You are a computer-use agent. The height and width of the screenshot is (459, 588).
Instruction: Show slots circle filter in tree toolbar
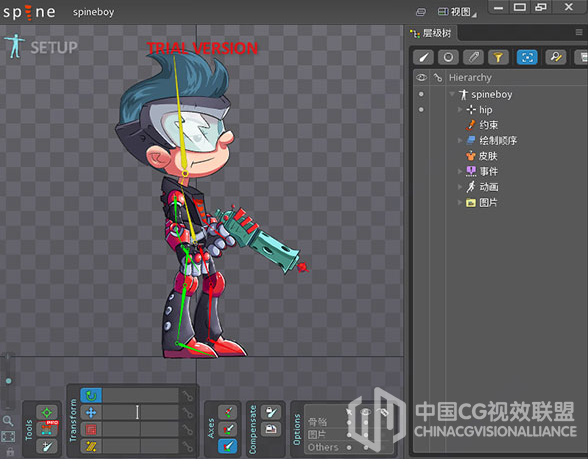(x=448, y=57)
